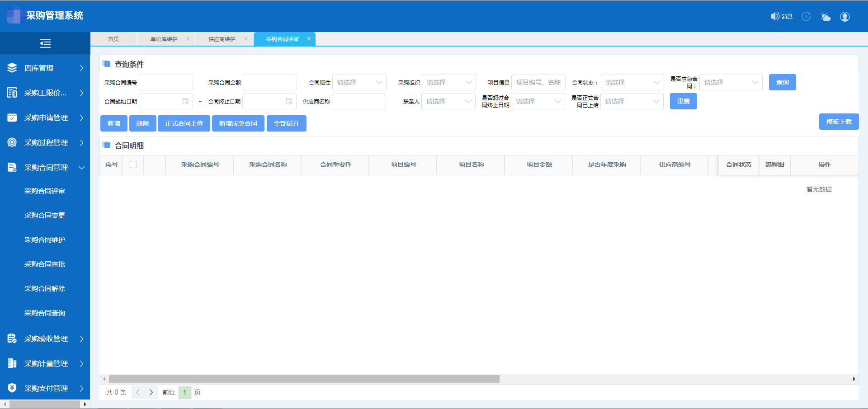Open 采购合同解除 in sidebar
This screenshot has height=409, width=868.
[45, 288]
